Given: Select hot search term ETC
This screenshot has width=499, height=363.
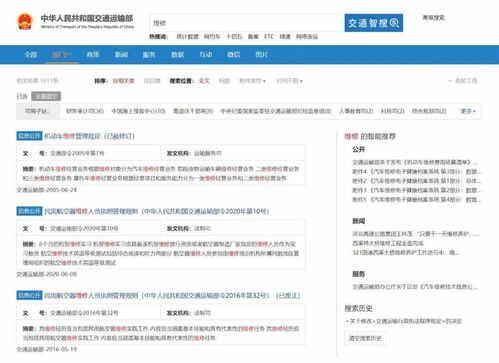Looking at the screenshot, I should [x=269, y=37].
